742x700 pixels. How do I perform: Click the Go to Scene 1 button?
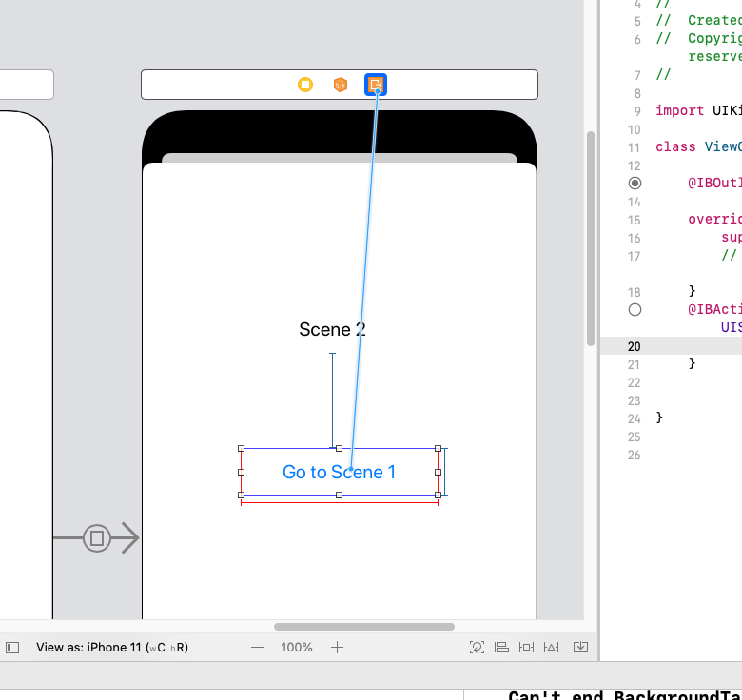pyautogui.click(x=339, y=472)
